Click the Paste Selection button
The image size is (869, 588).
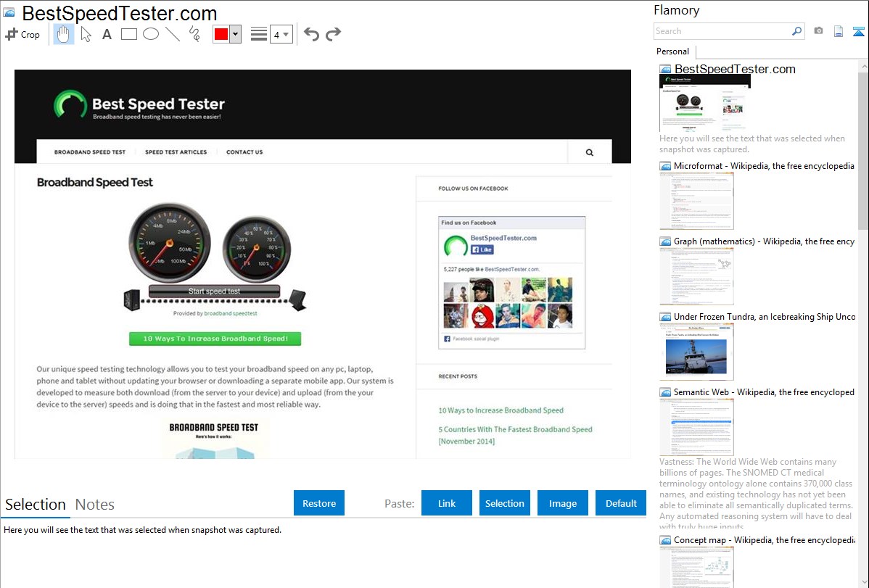coord(504,503)
